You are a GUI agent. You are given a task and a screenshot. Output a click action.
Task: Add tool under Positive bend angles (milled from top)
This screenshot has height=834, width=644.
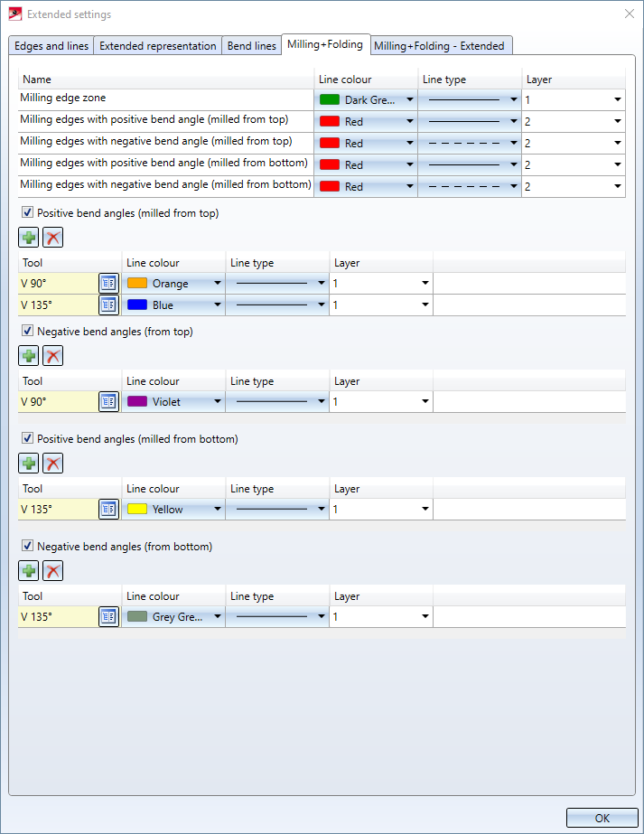pyautogui.click(x=29, y=238)
